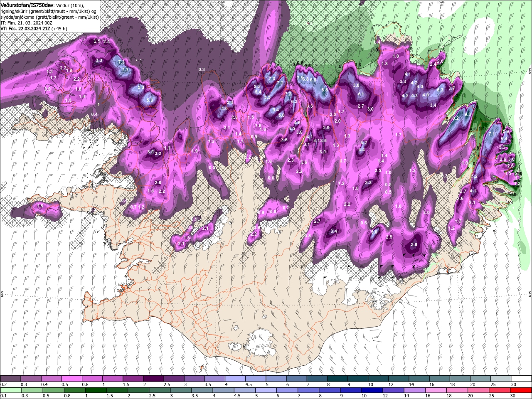Click the top-scale swatch between 10 and 12
This screenshot has width=532, height=399.
pyautogui.click(x=377, y=379)
